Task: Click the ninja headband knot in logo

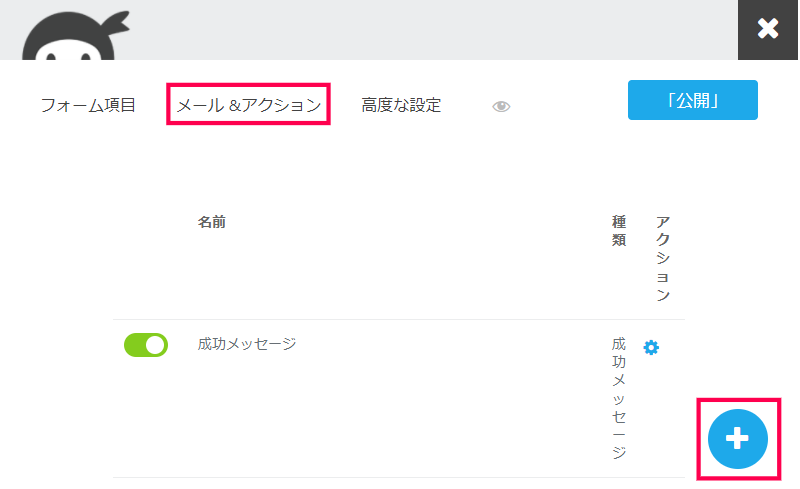Action: click(x=118, y=23)
